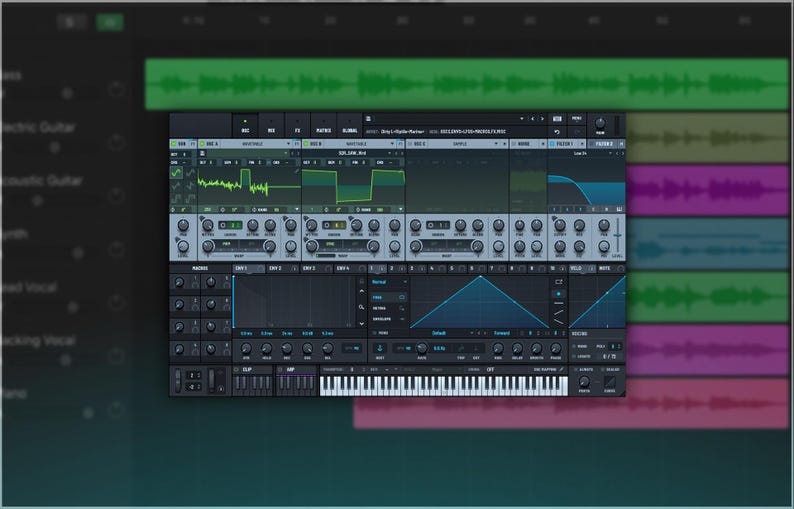This screenshot has width=794, height=509.
Task: Select the top green audio clip in background DAW
Action: point(466,84)
